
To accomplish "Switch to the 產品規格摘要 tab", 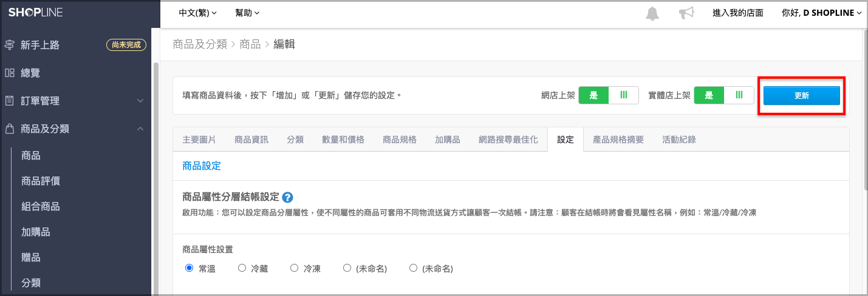I will (618, 140).
